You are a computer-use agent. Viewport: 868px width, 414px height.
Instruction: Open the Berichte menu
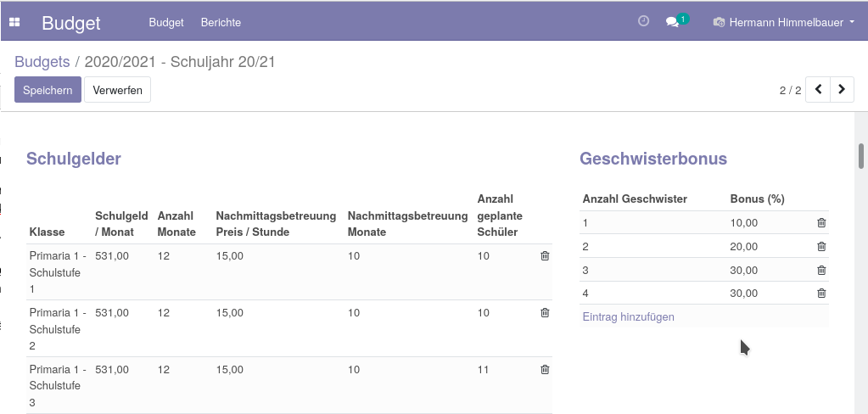[x=221, y=22]
